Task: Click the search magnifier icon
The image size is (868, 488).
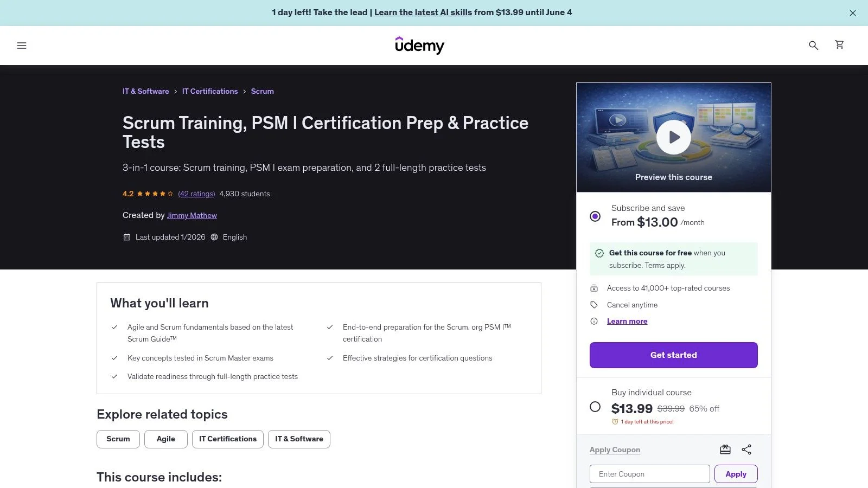Action: [x=813, y=45]
